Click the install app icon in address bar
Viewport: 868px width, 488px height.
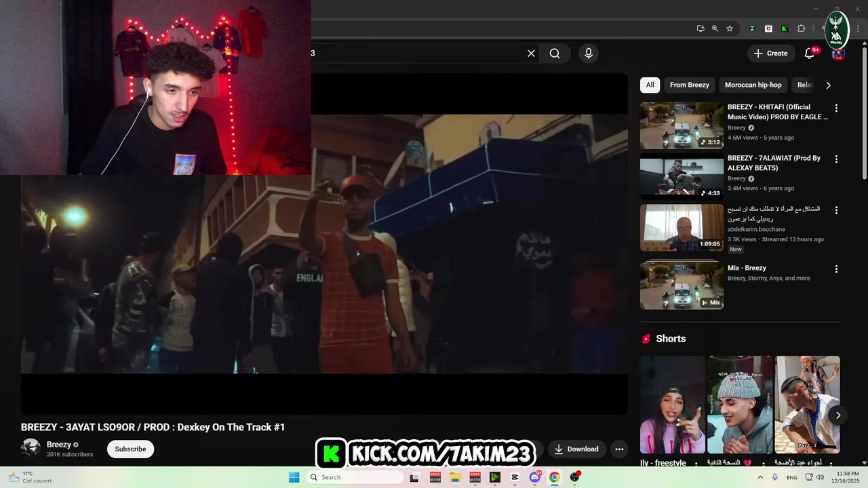tap(701, 28)
